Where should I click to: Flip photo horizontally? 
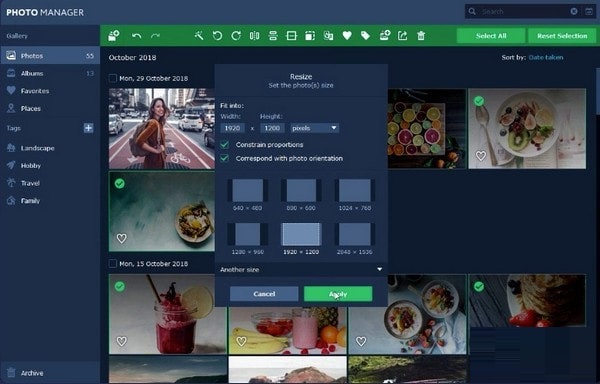pos(254,36)
